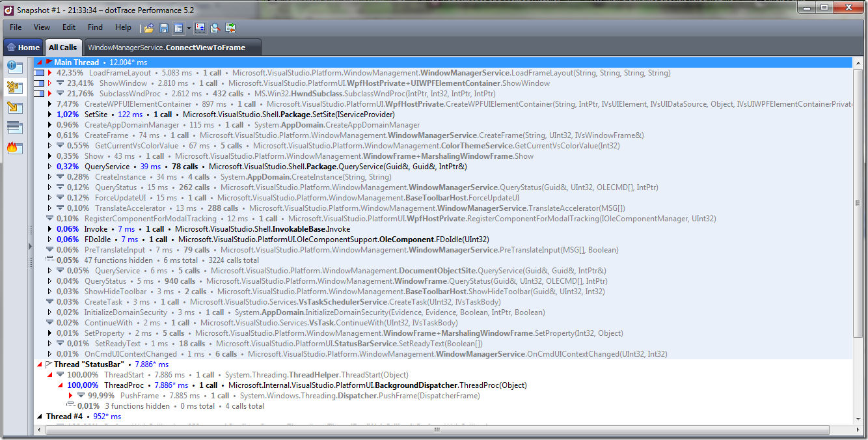868x440 pixels.
Task: Open the Hot Spots flame icon view
Action: pos(15,148)
